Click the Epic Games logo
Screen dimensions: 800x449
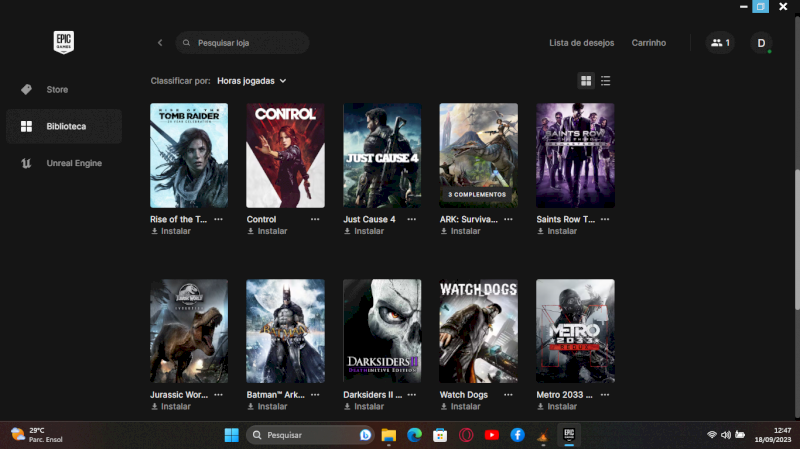(x=64, y=42)
